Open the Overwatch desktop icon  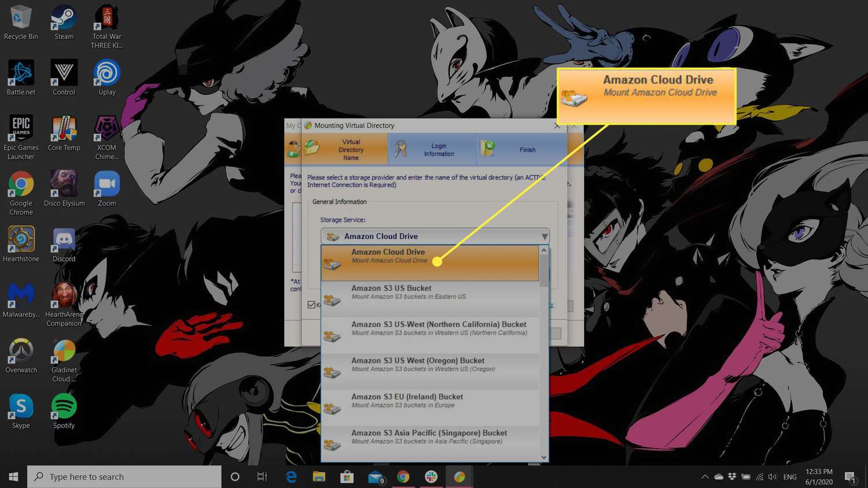pos(21,356)
